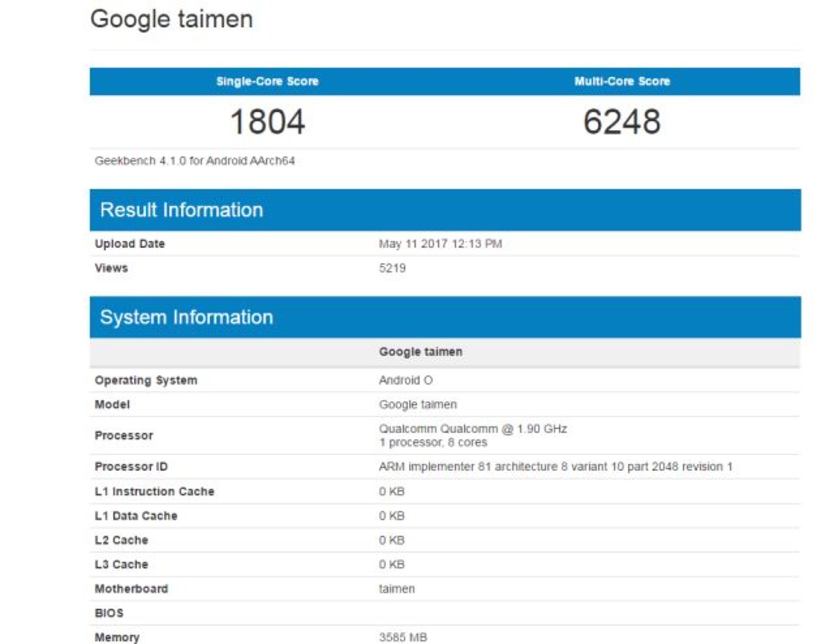Click the 5219 views value

point(392,268)
